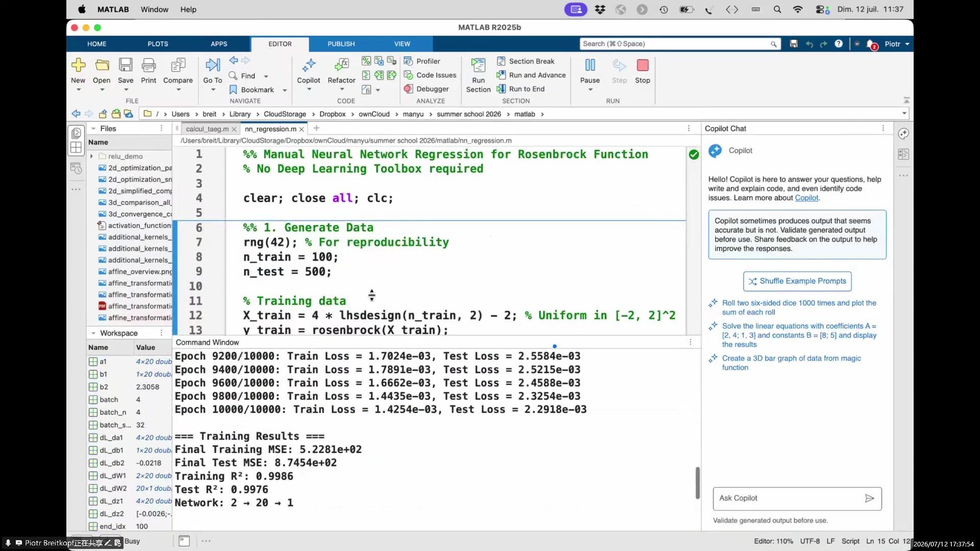
Task: Open the Find dropdown arrow
Action: tap(266, 76)
